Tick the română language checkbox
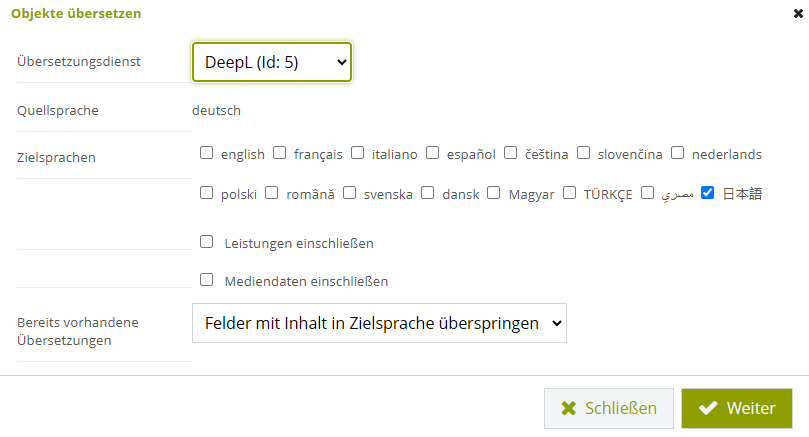809x437 pixels. click(271, 192)
